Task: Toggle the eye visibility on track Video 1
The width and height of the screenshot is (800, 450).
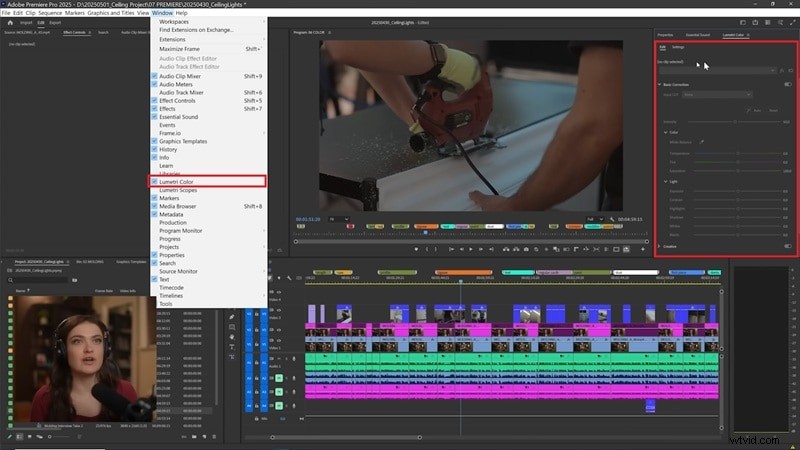Action: pyautogui.click(x=279, y=340)
